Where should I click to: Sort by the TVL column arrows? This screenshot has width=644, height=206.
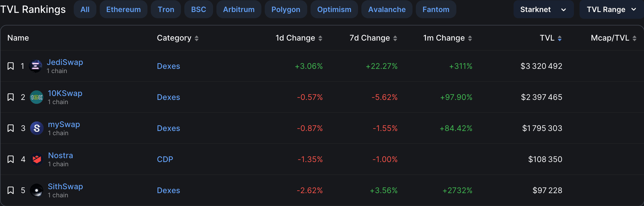tap(560, 38)
